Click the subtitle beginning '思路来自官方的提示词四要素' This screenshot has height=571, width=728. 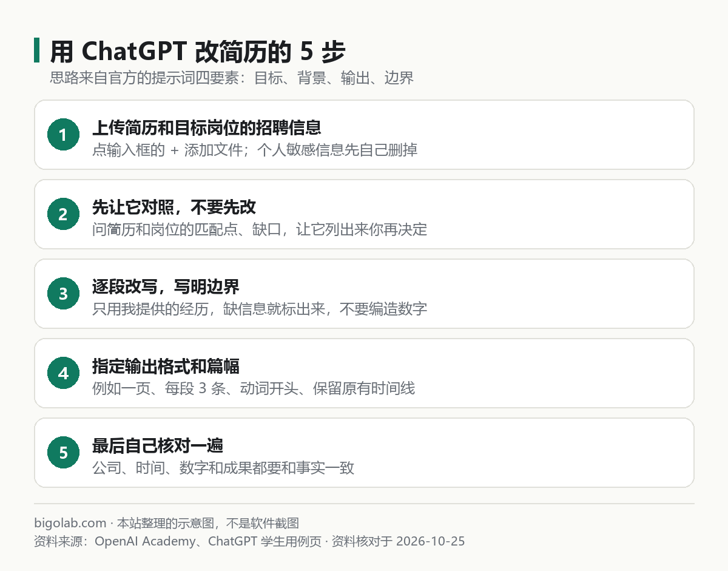(x=232, y=78)
